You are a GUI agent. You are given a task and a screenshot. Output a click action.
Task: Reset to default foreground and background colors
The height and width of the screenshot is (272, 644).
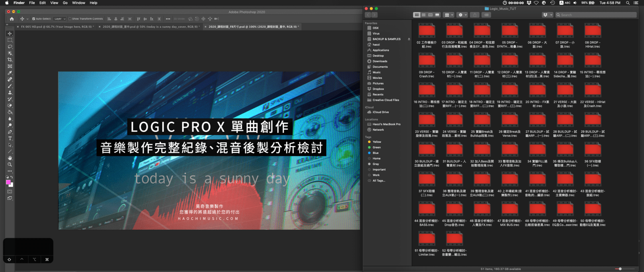(x=7, y=177)
